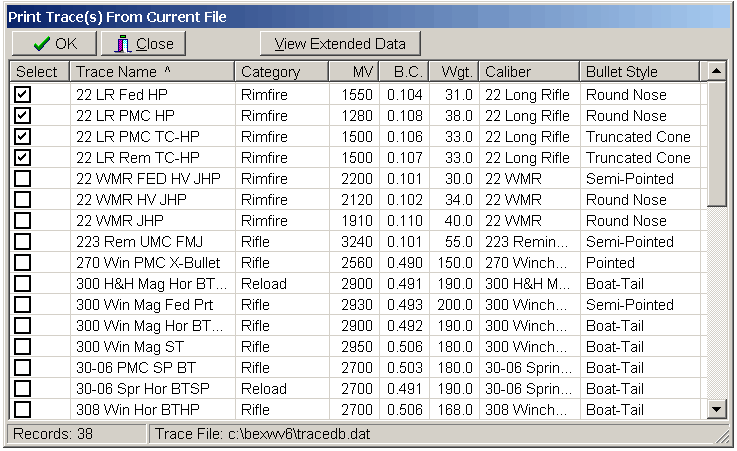Click the scroll down arrow
The width and height of the screenshot is (737, 451).
(716, 409)
